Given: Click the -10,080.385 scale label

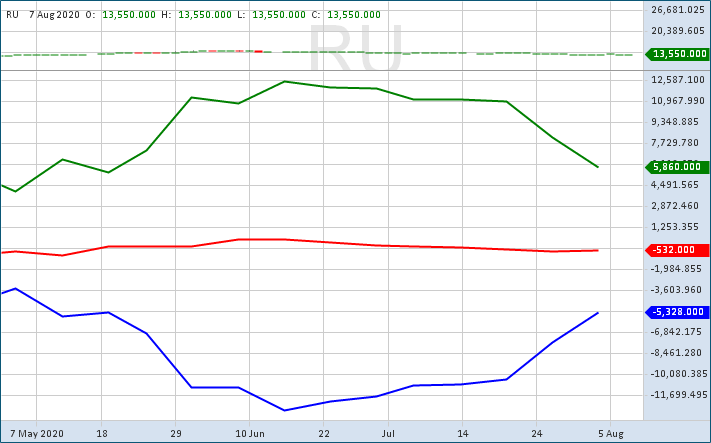Looking at the screenshot, I should pos(679,374).
